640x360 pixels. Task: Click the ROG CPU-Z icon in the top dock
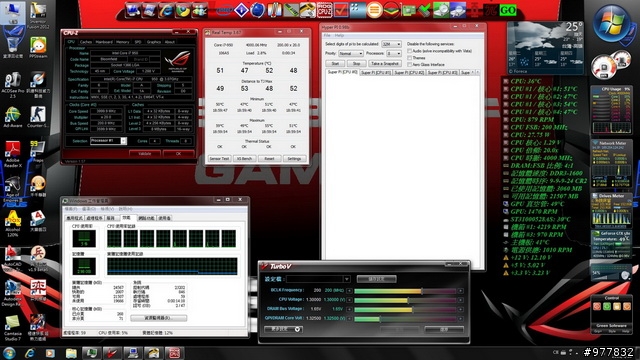click(x=324, y=10)
